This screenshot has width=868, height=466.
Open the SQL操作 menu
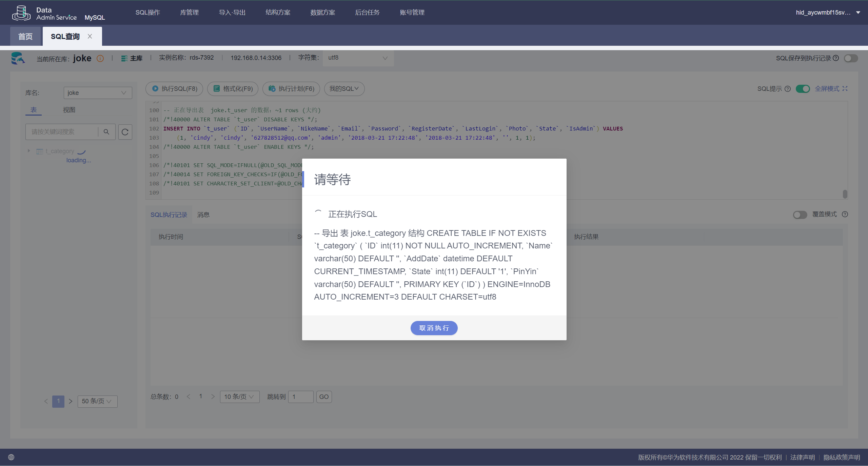[148, 13]
